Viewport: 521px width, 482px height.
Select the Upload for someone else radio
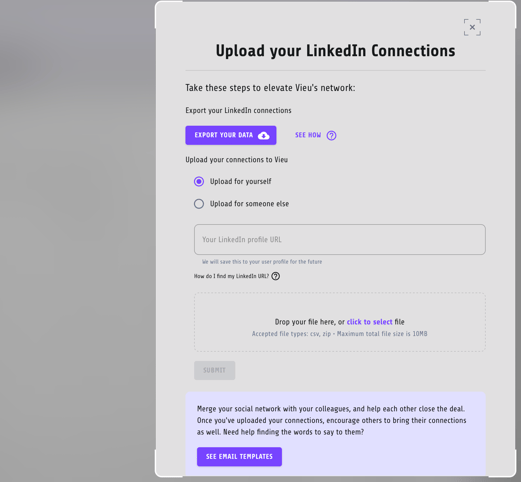coord(199,204)
